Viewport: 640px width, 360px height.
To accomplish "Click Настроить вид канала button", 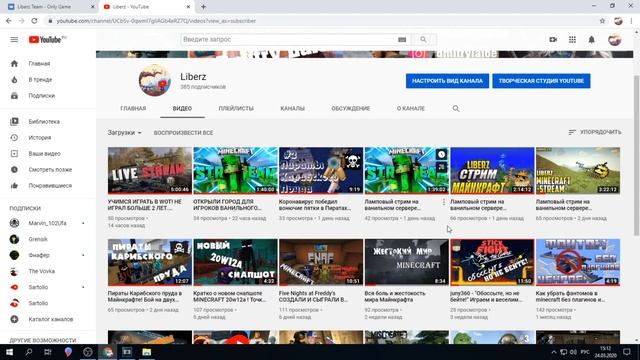I will (447, 81).
